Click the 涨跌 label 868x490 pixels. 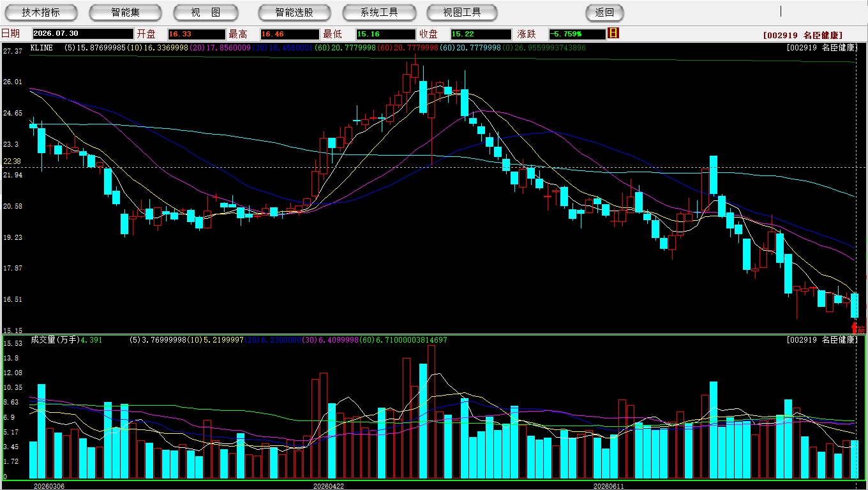tap(527, 34)
